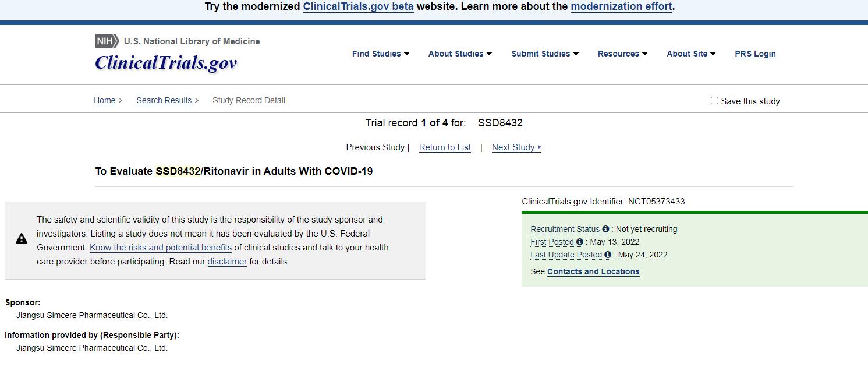
Task: Go to the Home breadcrumb link
Action: pyautogui.click(x=105, y=100)
